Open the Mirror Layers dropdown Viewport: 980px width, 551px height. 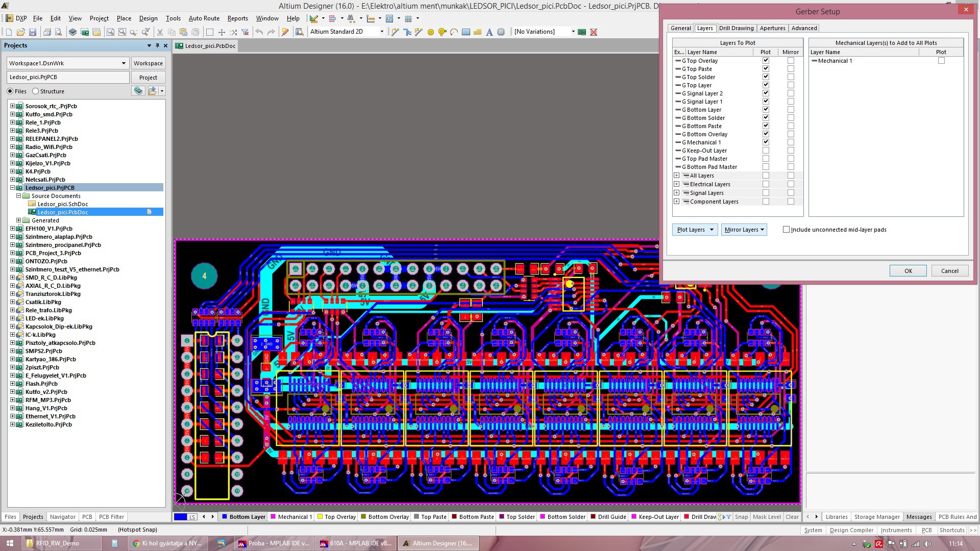744,230
